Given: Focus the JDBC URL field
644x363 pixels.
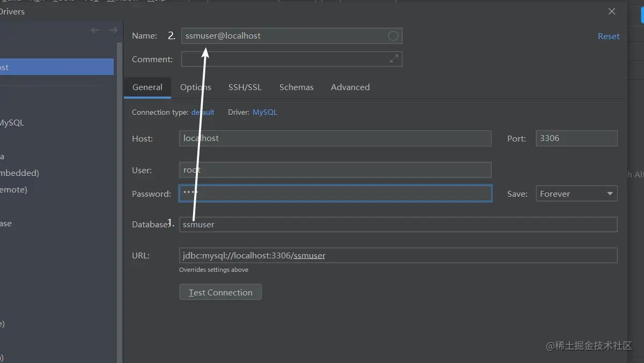Looking at the screenshot, I should (398, 255).
